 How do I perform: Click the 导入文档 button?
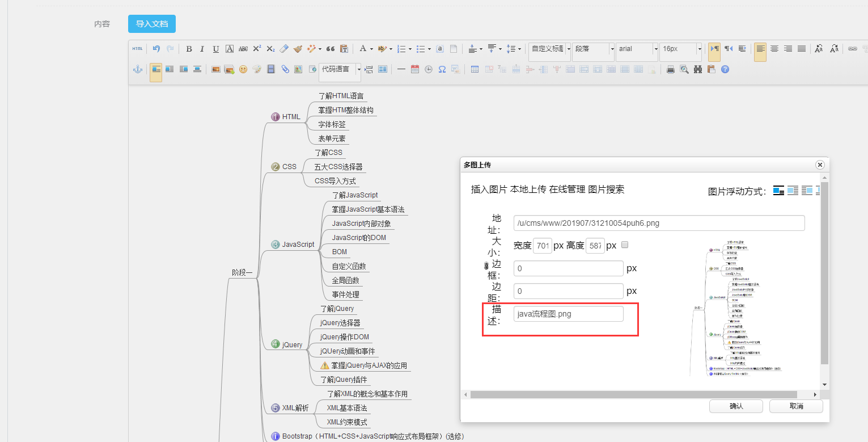[x=152, y=24]
